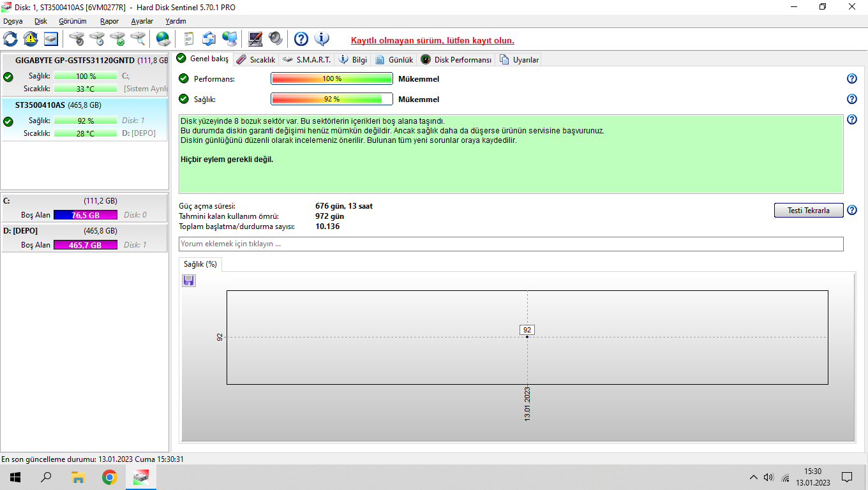Click the disk icon with magnifying glass
The width and height of the screenshot is (868, 490).
tap(138, 39)
